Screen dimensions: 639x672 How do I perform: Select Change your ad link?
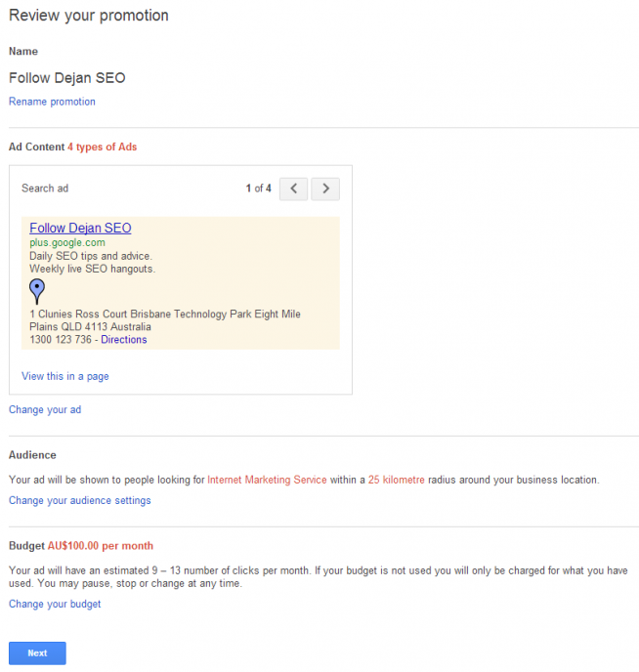tap(45, 409)
